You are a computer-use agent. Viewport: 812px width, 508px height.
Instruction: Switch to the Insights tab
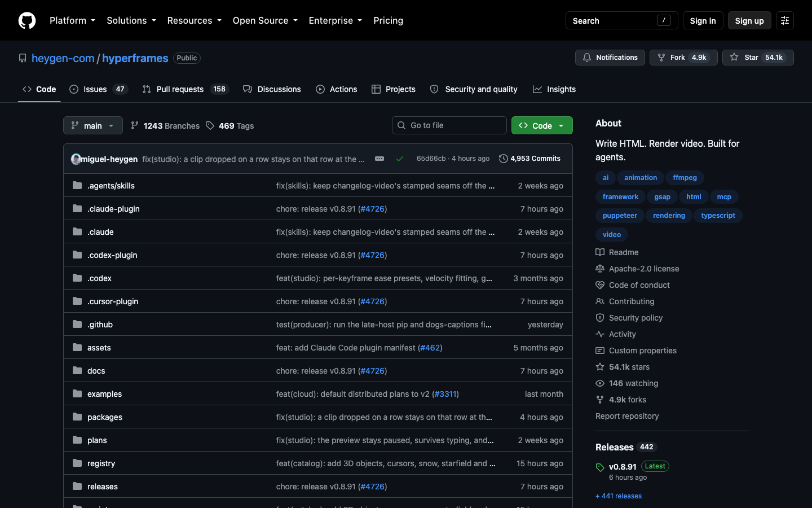point(554,89)
